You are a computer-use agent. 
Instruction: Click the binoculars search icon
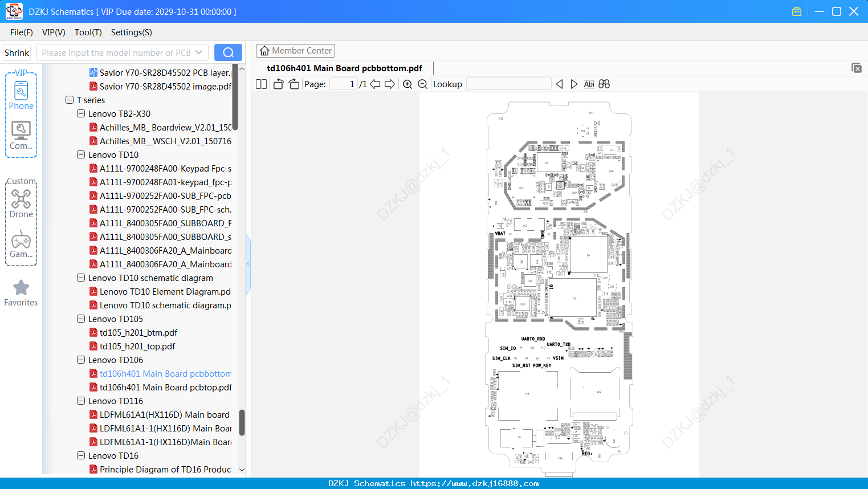click(x=604, y=84)
